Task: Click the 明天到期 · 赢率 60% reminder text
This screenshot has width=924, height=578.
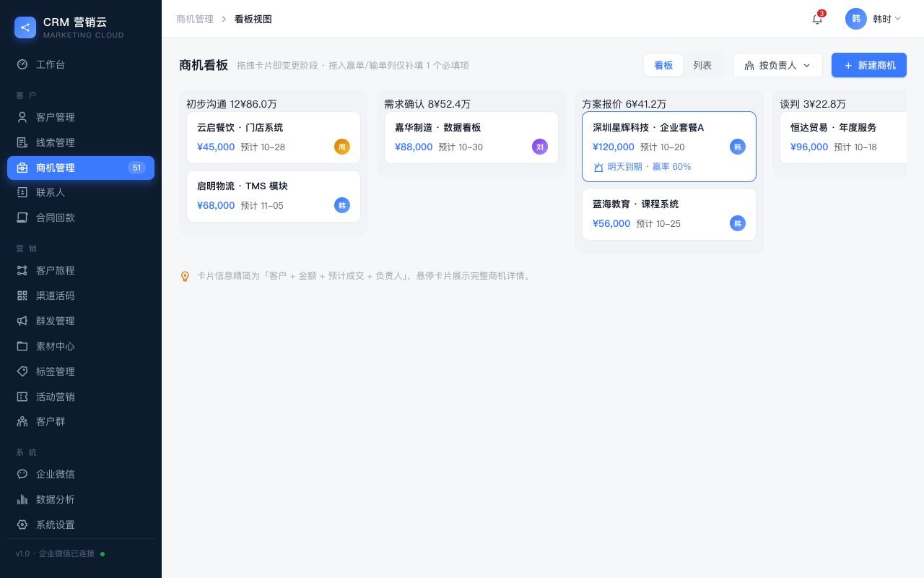Action: [649, 167]
